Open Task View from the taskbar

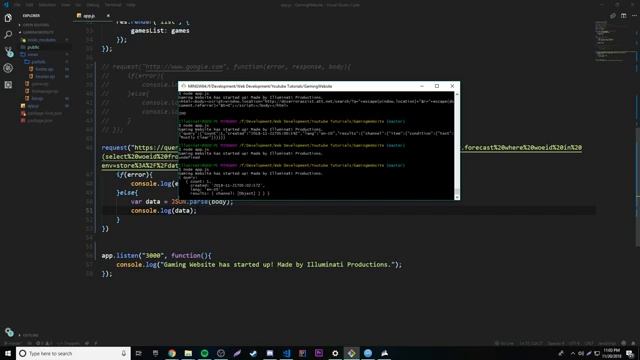[139, 353]
